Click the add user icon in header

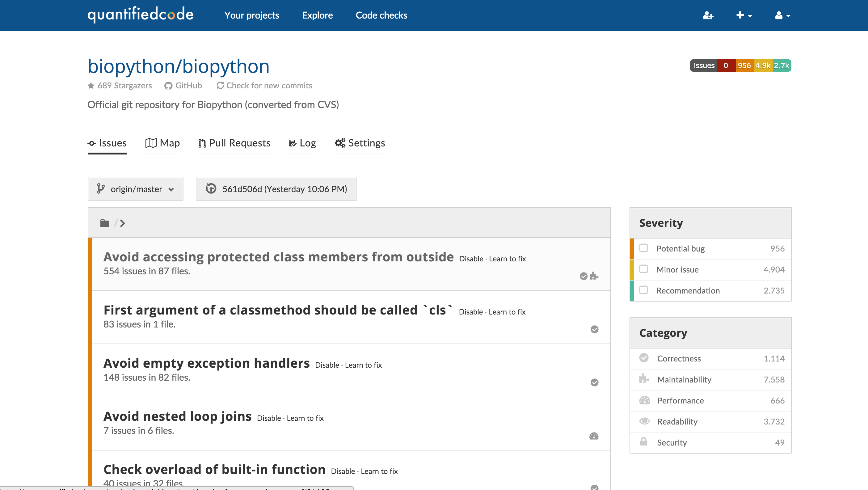coord(708,15)
